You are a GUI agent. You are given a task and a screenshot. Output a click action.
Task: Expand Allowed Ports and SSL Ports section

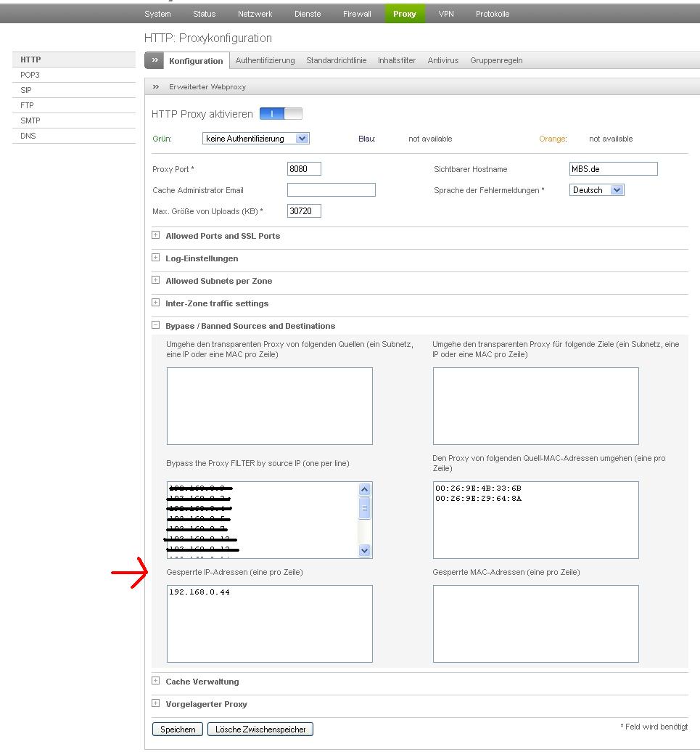click(x=156, y=236)
